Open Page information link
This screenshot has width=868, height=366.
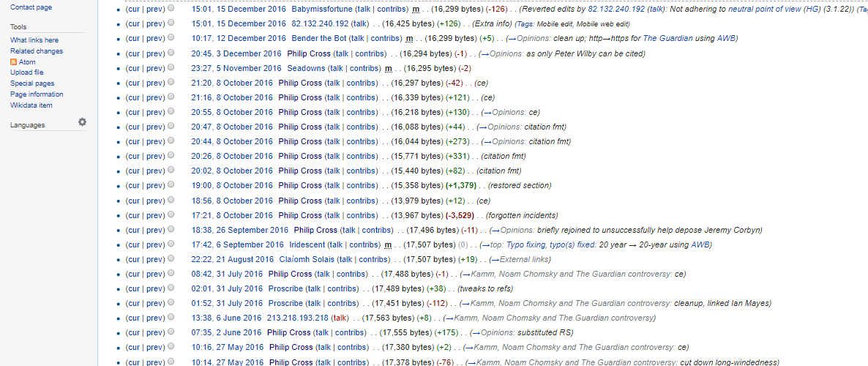(37, 94)
